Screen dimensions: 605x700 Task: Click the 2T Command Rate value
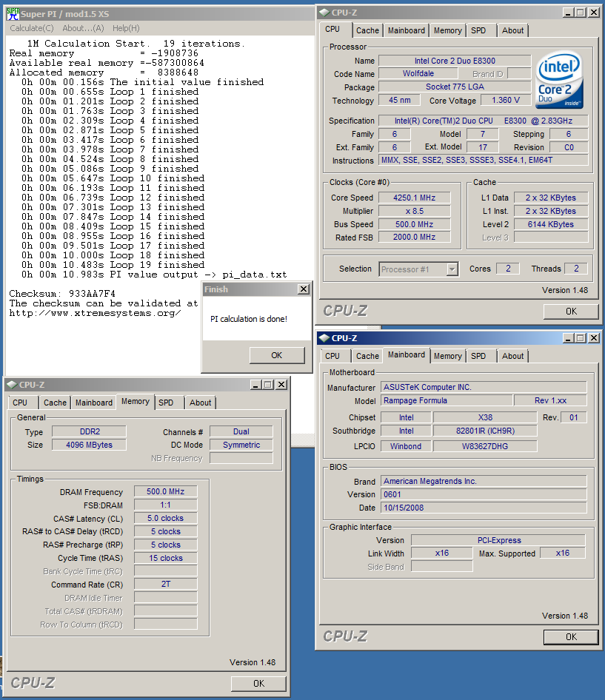pyautogui.click(x=165, y=584)
